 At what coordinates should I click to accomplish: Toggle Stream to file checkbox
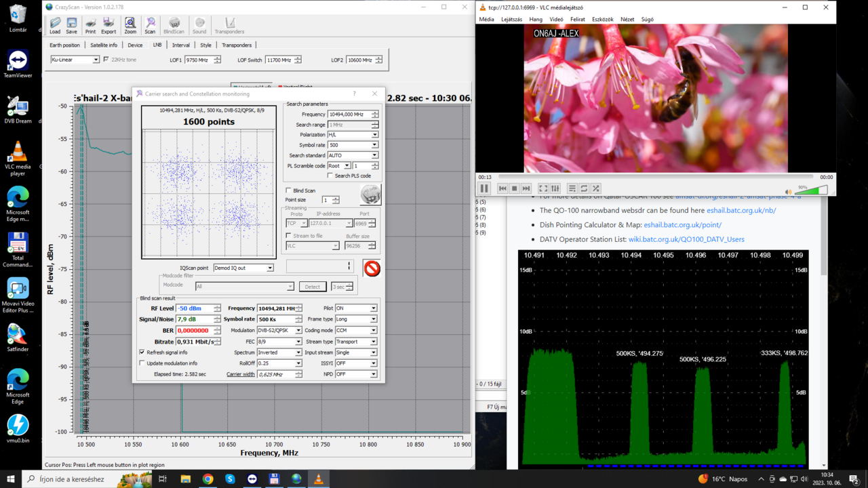[289, 236]
